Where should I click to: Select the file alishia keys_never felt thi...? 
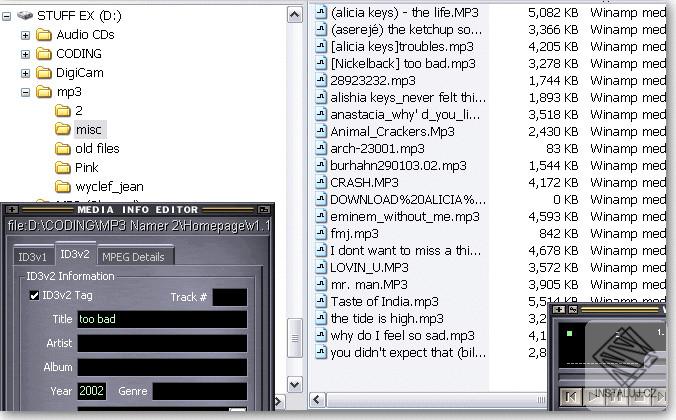408,97
